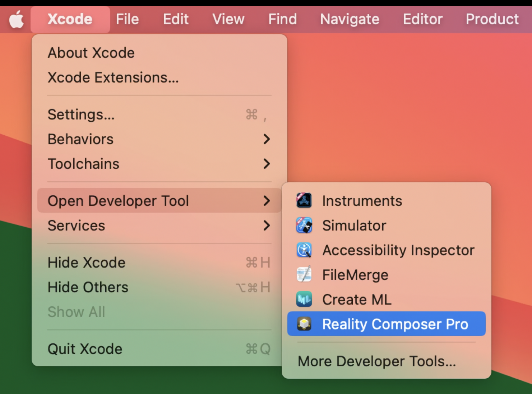Open the File menu
This screenshot has height=394, width=532.
127,19
